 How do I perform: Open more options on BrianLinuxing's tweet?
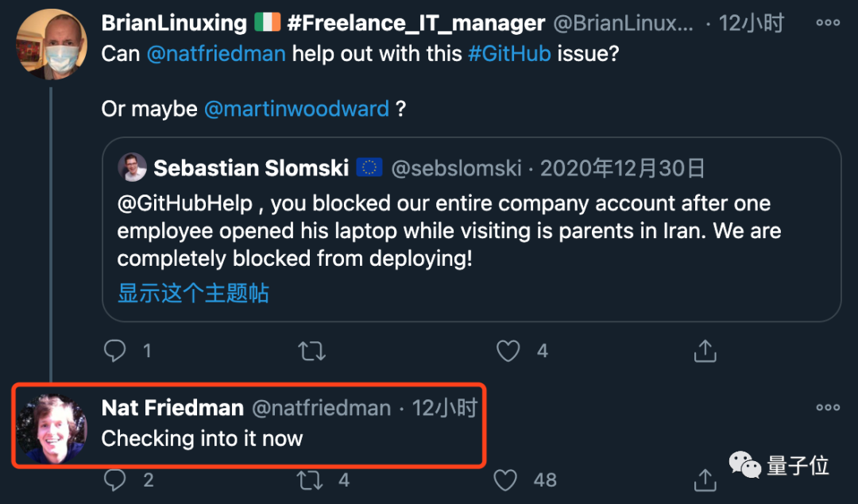pos(827,22)
